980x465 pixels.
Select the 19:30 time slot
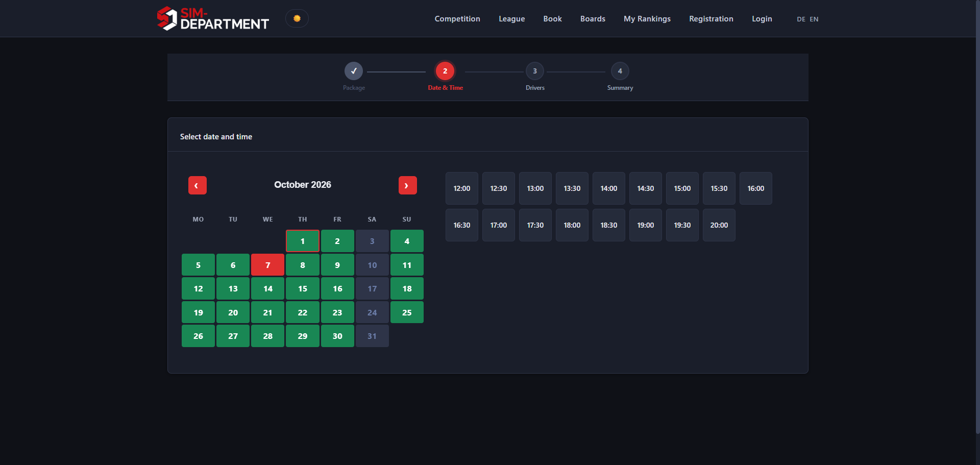click(x=682, y=225)
